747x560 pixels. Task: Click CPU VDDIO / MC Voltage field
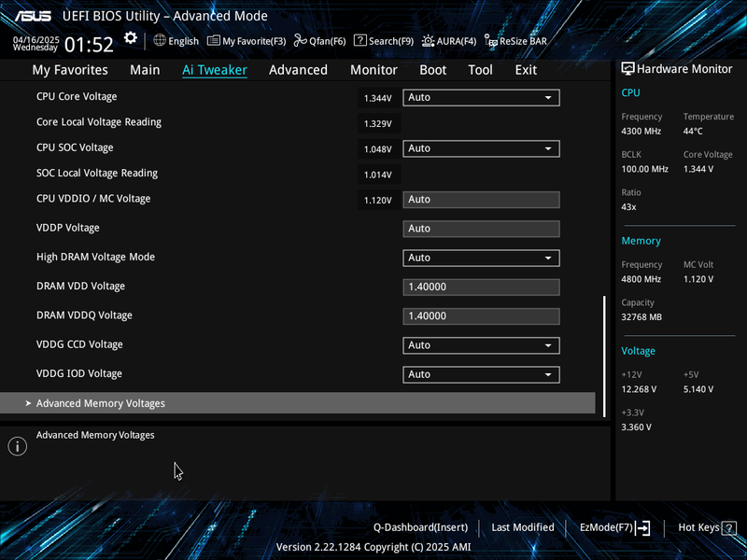point(481,200)
